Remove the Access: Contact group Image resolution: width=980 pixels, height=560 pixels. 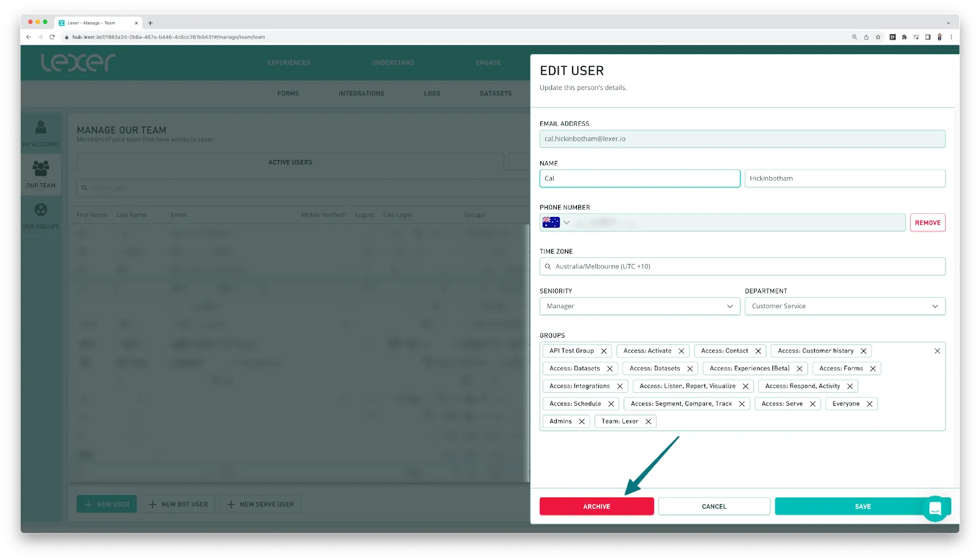pyautogui.click(x=758, y=351)
